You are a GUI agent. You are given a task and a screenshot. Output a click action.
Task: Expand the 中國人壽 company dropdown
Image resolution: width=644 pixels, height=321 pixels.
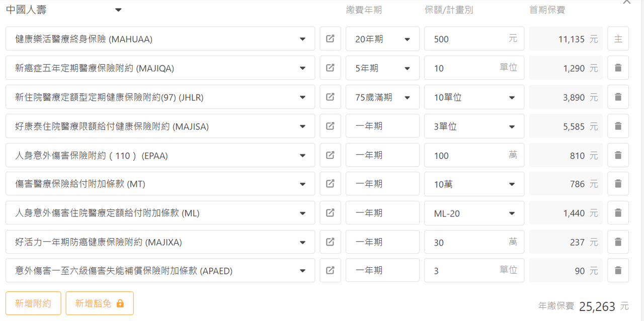(118, 10)
